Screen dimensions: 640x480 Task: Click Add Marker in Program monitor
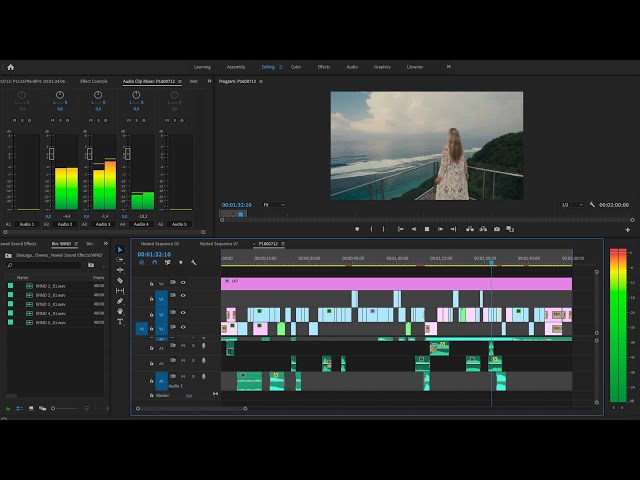pos(357,229)
